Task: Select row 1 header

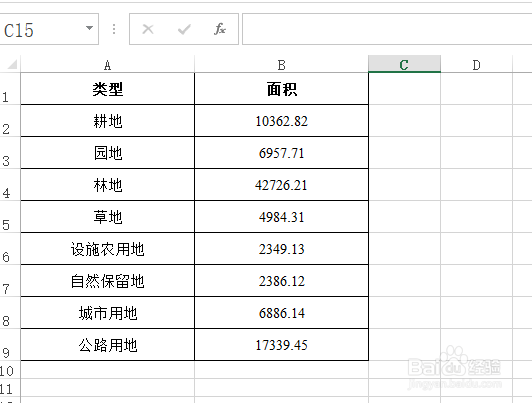Action: 10,89
